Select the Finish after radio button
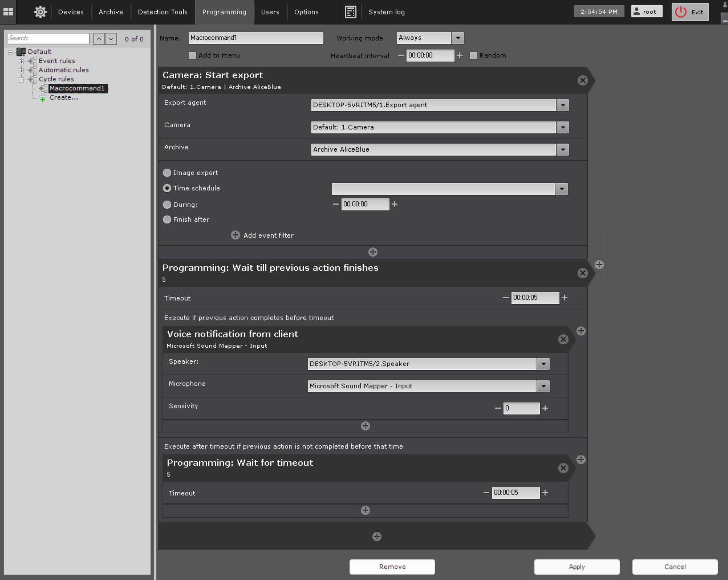 click(x=167, y=219)
